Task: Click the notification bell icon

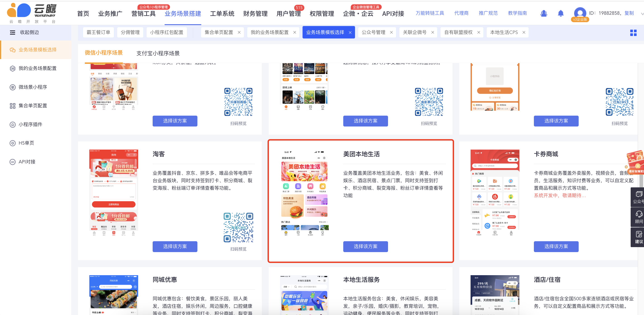Action: [x=561, y=13]
